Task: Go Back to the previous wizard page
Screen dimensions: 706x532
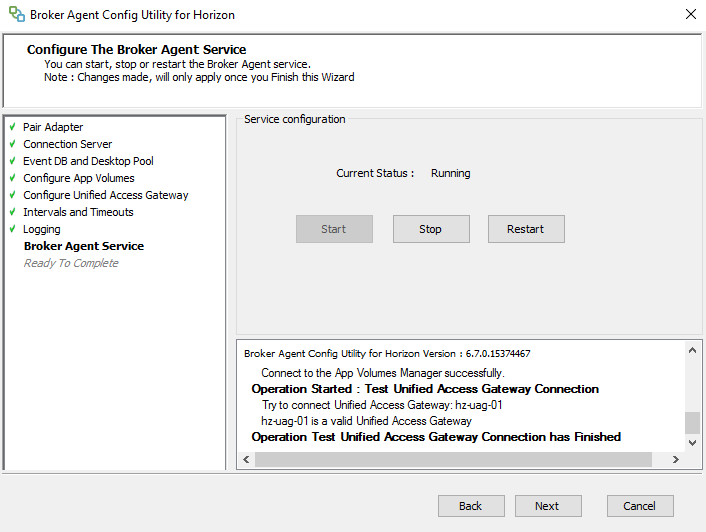Action: [x=470, y=506]
